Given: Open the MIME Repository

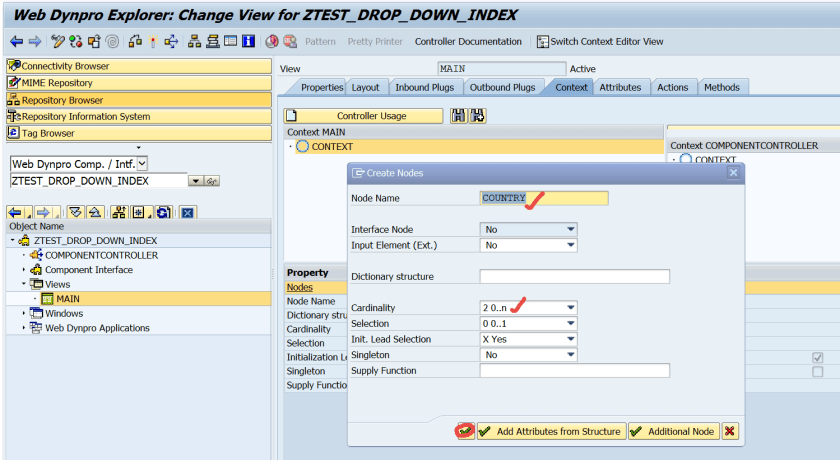Looking at the screenshot, I should click(x=139, y=83).
